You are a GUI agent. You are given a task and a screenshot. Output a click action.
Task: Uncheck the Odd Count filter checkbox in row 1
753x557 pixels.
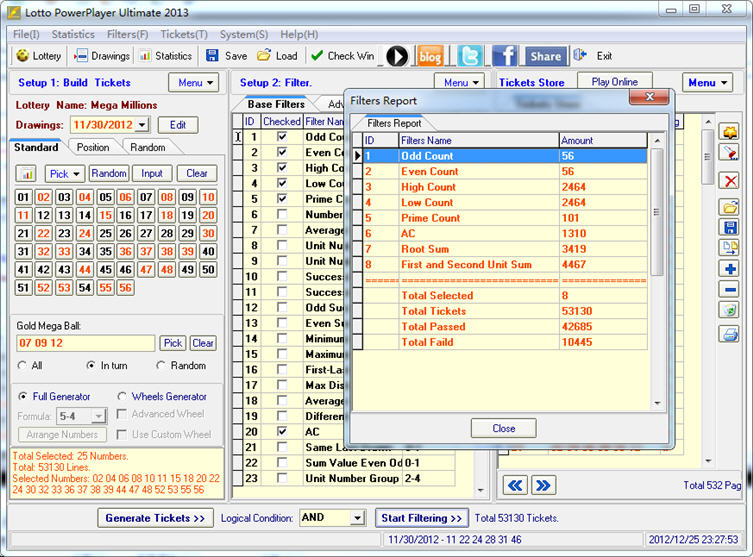[282, 137]
